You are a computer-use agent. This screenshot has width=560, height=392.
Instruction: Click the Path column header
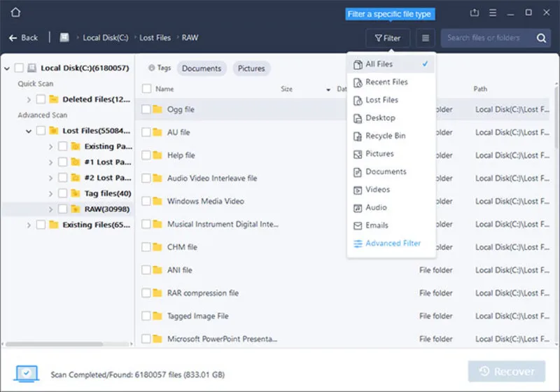pyautogui.click(x=480, y=89)
